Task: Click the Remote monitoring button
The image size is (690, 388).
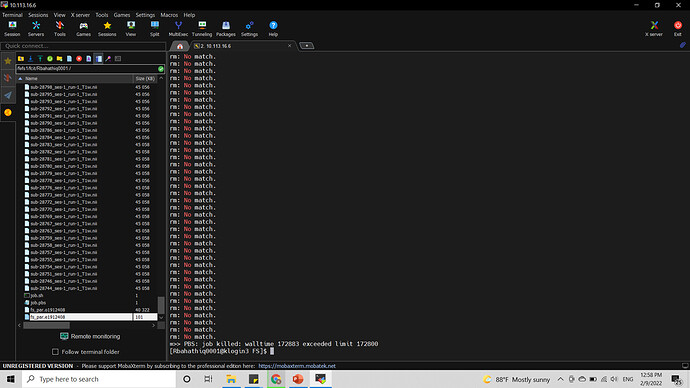Action: (90, 336)
